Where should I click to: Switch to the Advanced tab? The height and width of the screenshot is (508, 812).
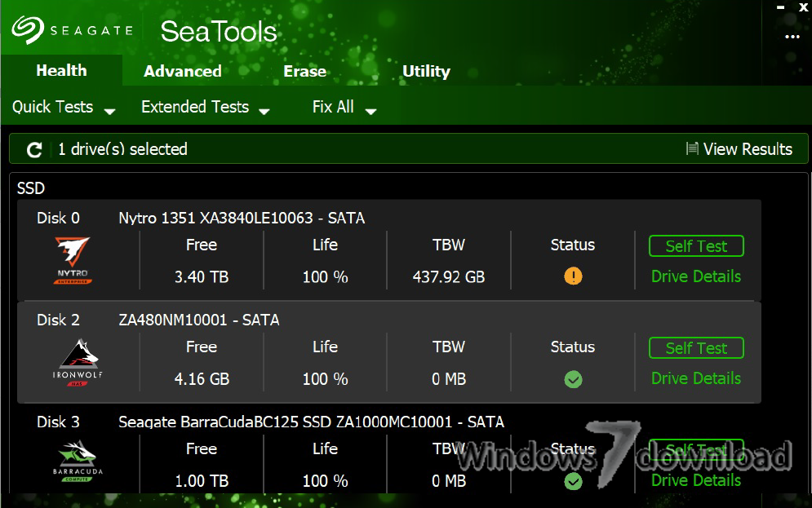click(x=183, y=71)
